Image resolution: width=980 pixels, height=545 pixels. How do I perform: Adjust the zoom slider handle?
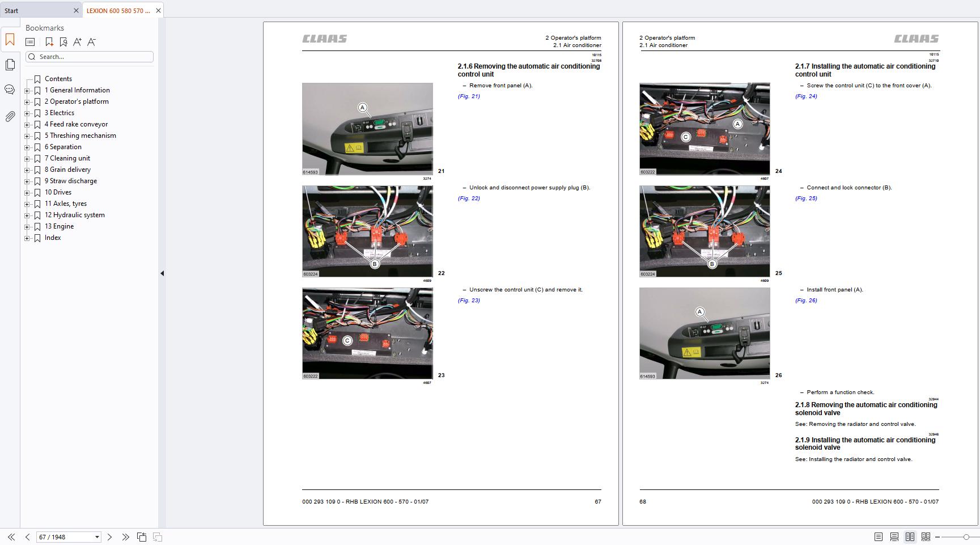pyautogui.click(x=966, y=537)
